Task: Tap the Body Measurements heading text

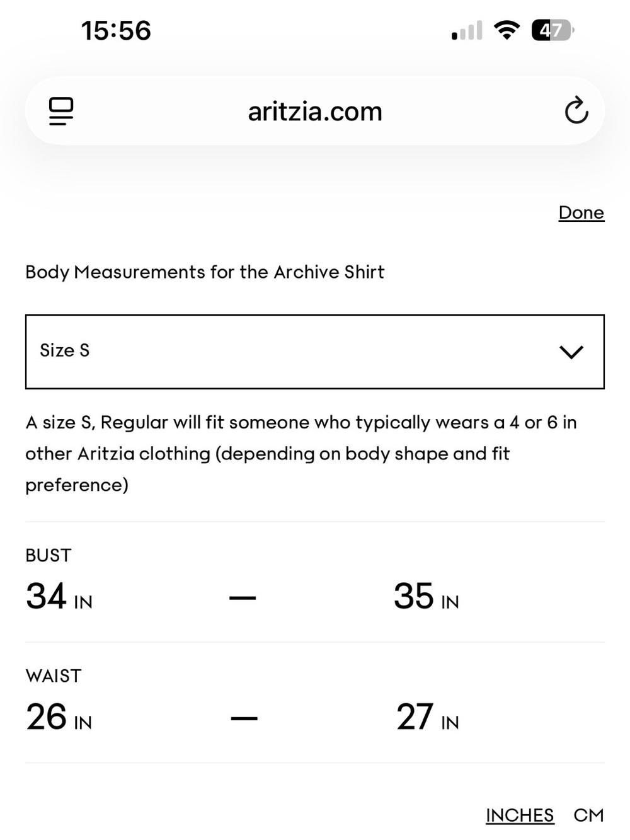Action: [x=205, y=272]
